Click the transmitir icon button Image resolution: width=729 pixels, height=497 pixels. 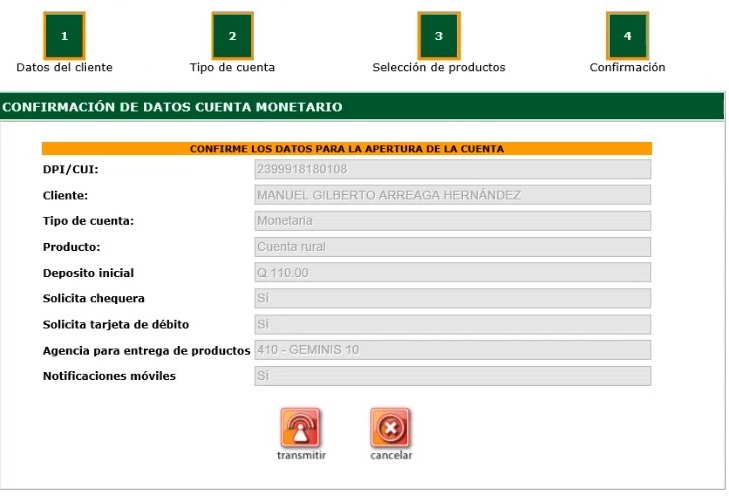point(300,427)
